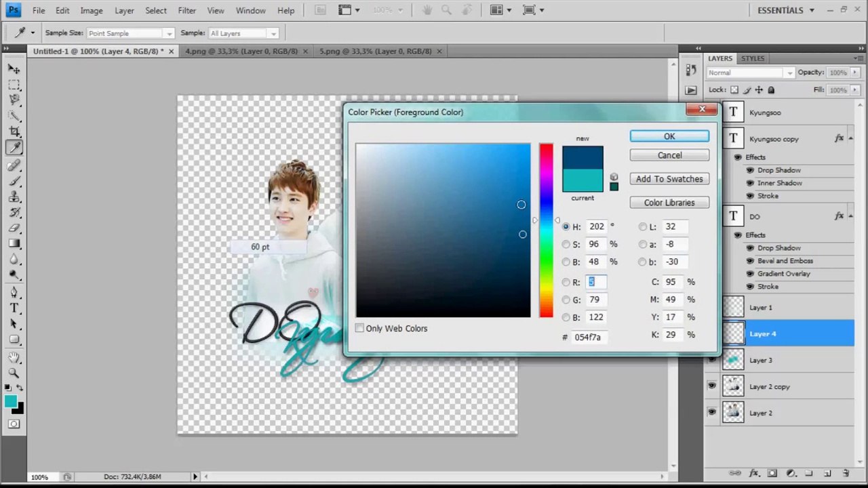The image size is (868, 488).
Task: Select the Path Selection tool
Action: click(x=14, y=323)
